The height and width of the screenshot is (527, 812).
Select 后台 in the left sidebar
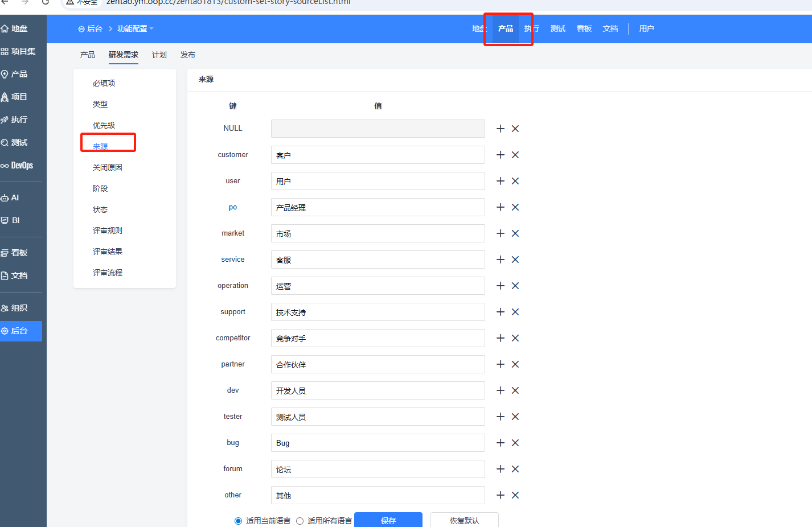[21, 331]
